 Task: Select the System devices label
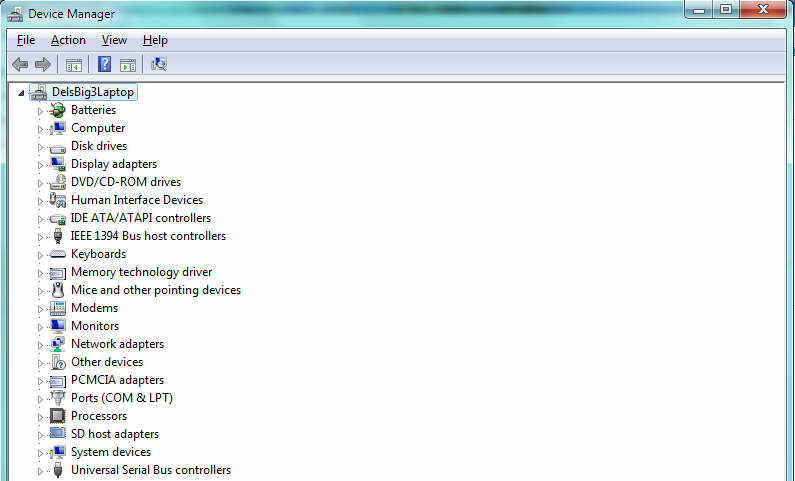111,452
